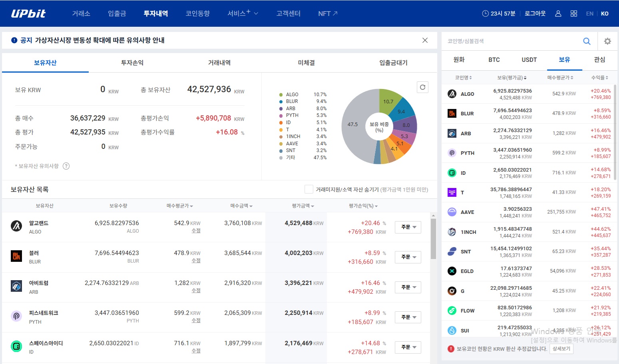Click 로그아웃 link
The width and height of the screenshot is (619, 364).
click(535, 14)
